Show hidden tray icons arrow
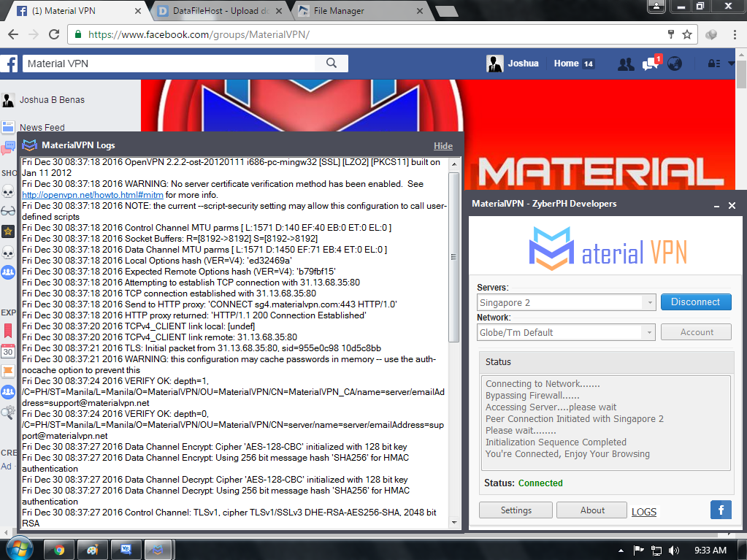 click(x=621, y=551)
